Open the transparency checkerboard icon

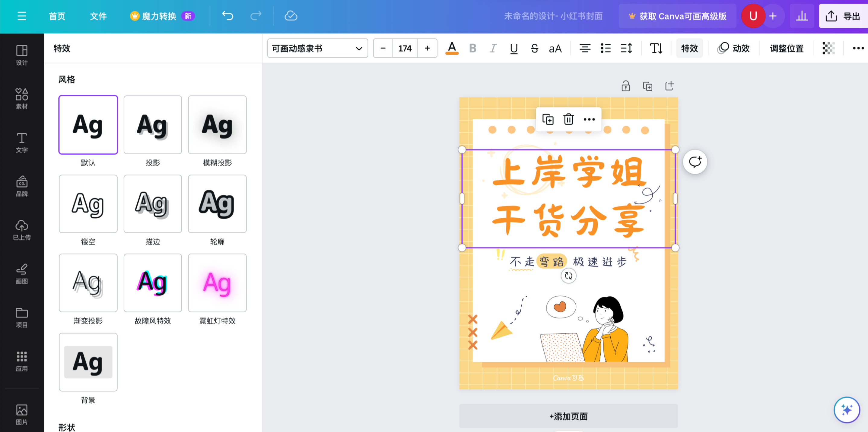[x=828, y=48]
